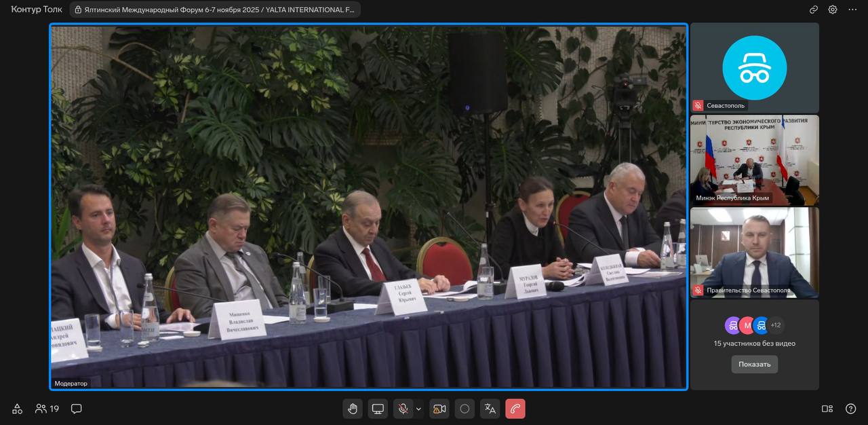
Task: Change layout view icon at bottom right
Action: tap(827, 409)
